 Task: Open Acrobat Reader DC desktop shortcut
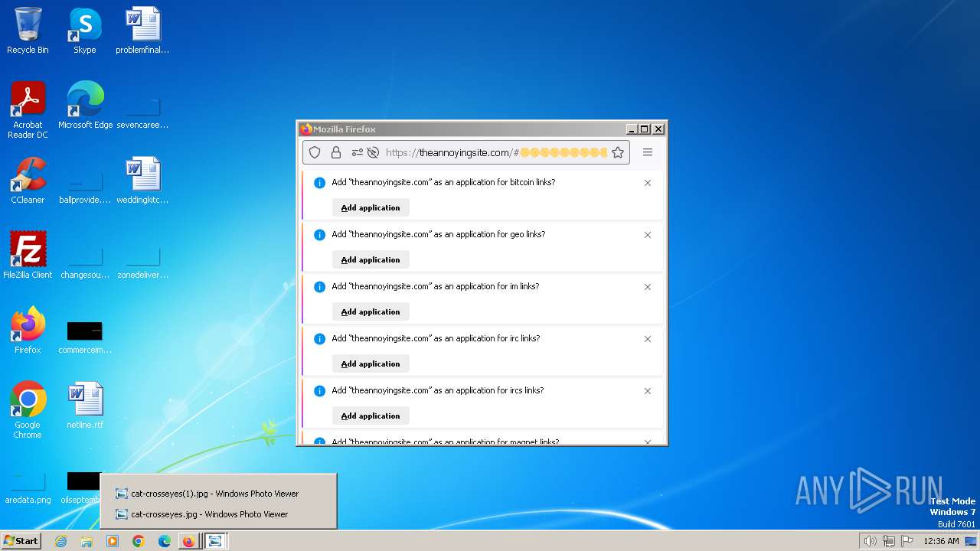28,110
